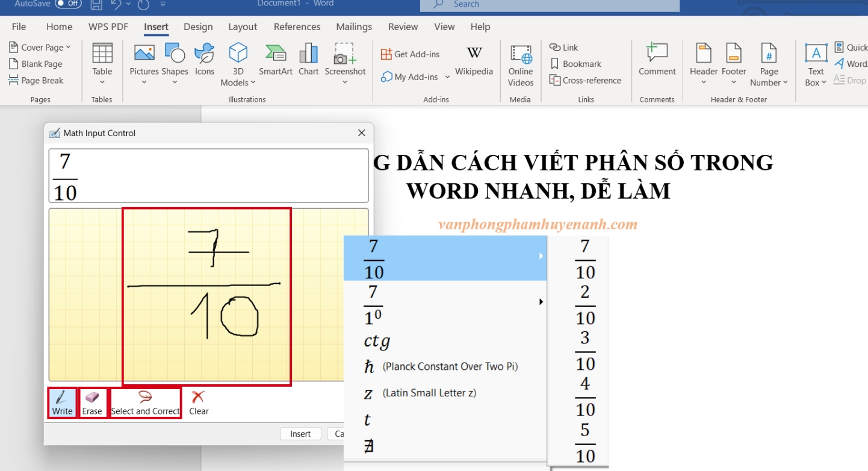Open the References tab

click(297, 27)
